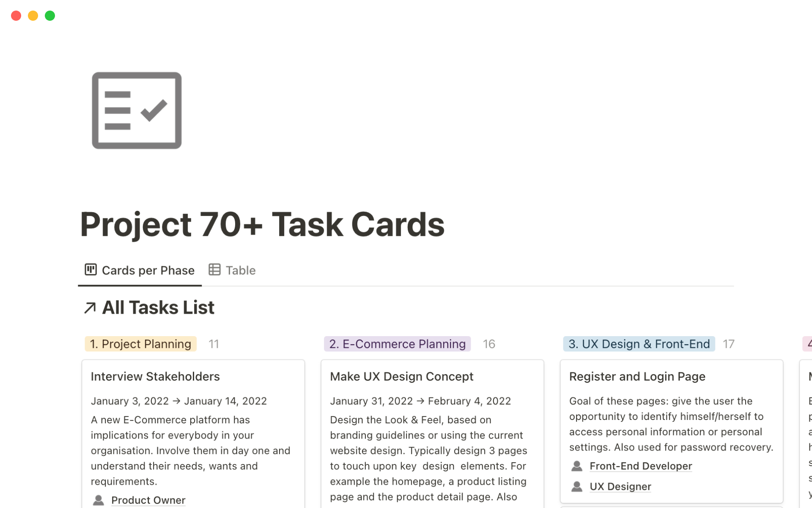
Task: Expand the 2. E-Commerce Planning phase
Action: click(x=398, y=344)
